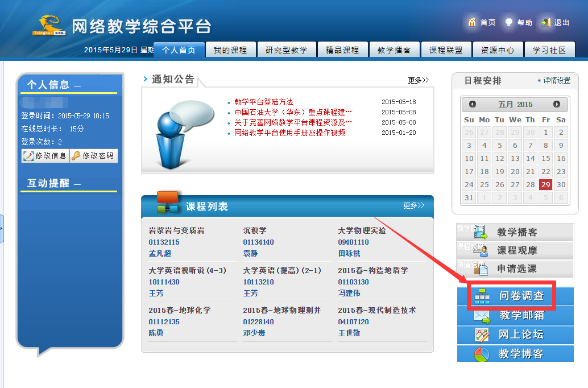Open 问卷调查 survey icon
The height and width of the screenshot is (388, 588).
[482, 296]
